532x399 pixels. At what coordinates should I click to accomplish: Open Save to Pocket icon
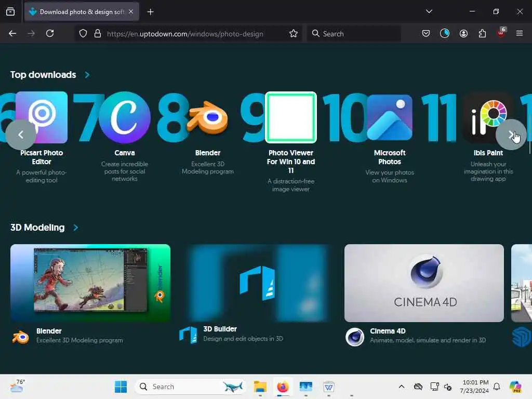click(426, 34)
